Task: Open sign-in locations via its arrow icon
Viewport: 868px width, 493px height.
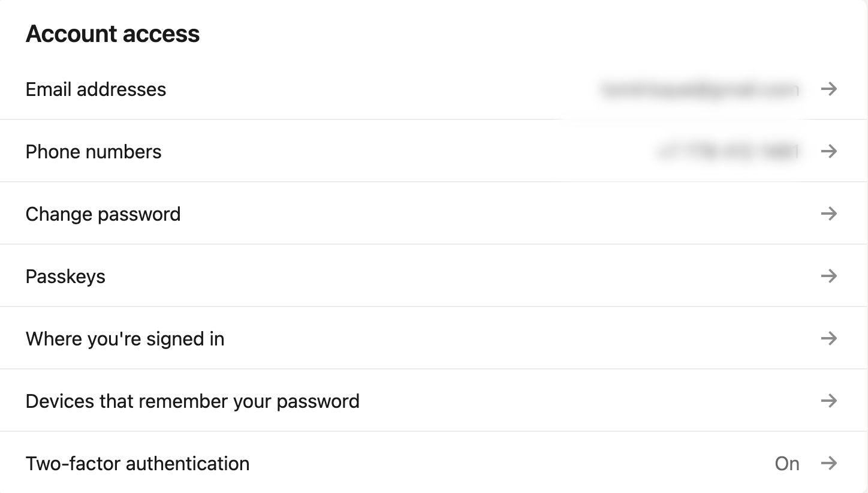Action: coord(828,338)
